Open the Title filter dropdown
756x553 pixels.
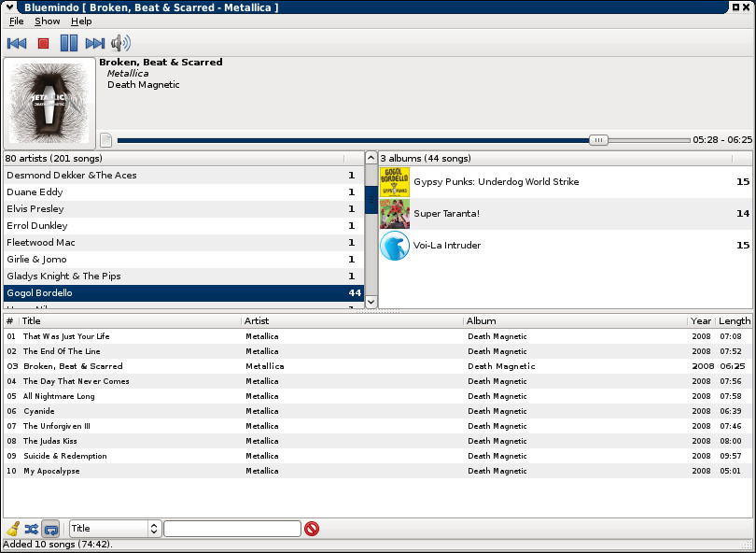point(115,529)
